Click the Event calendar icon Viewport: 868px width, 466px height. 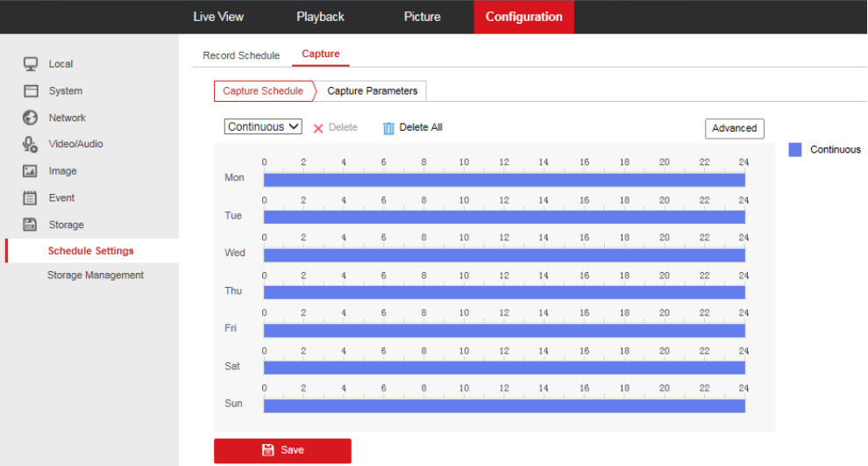31,198
